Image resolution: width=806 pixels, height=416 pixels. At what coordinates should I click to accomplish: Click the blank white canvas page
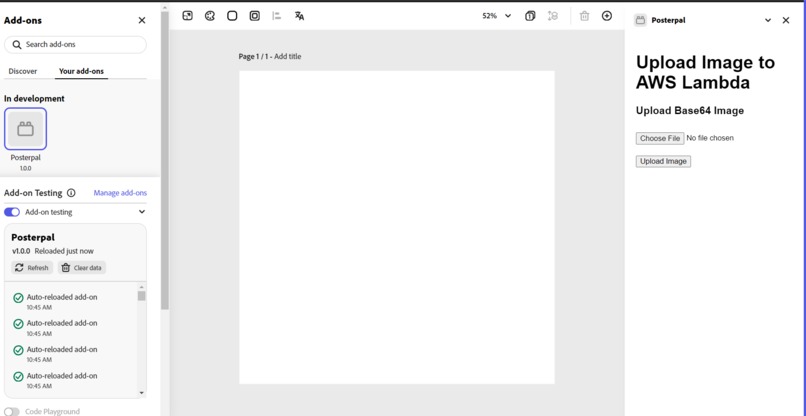tap(397, 227)
